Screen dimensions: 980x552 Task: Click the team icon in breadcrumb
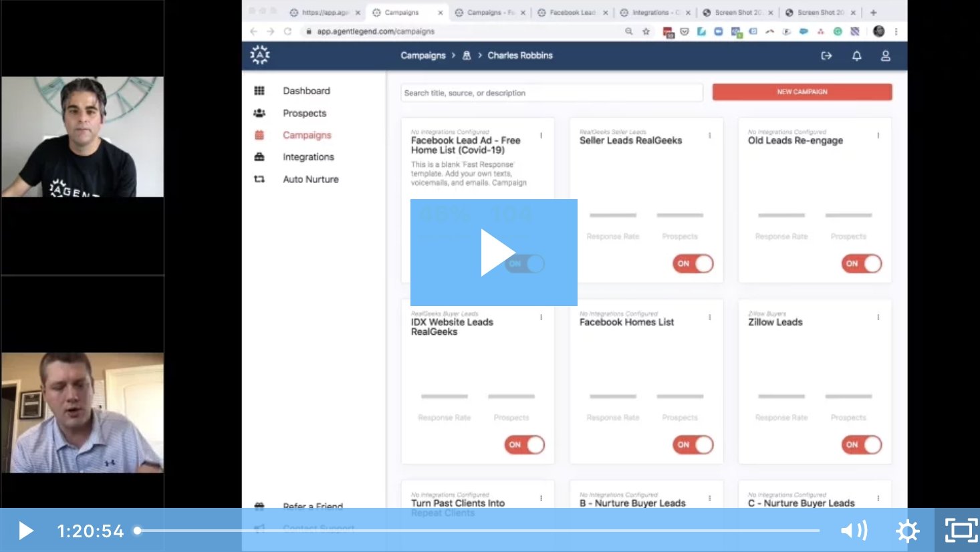pyautogui.click(x=467, y=55)
